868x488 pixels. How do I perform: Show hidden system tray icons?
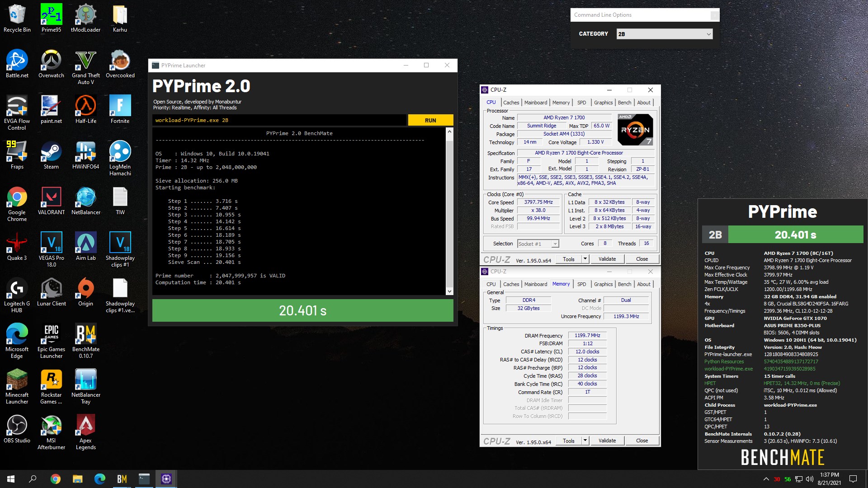(x=766, y=479)
